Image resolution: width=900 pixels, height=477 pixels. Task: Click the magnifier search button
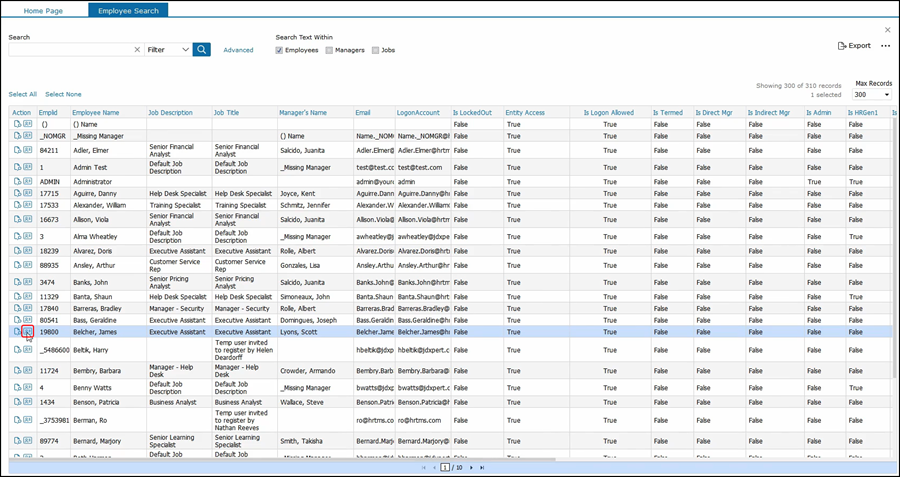pos(202,49)
